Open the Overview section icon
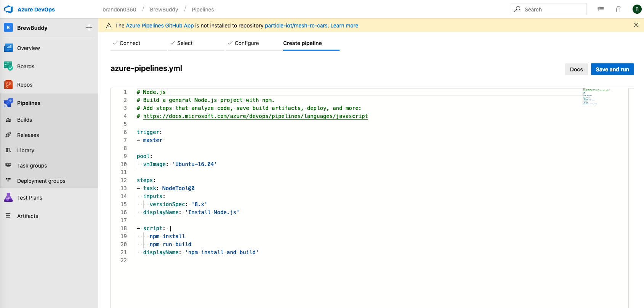Screen dimensions: 644x308 [8, 48]
